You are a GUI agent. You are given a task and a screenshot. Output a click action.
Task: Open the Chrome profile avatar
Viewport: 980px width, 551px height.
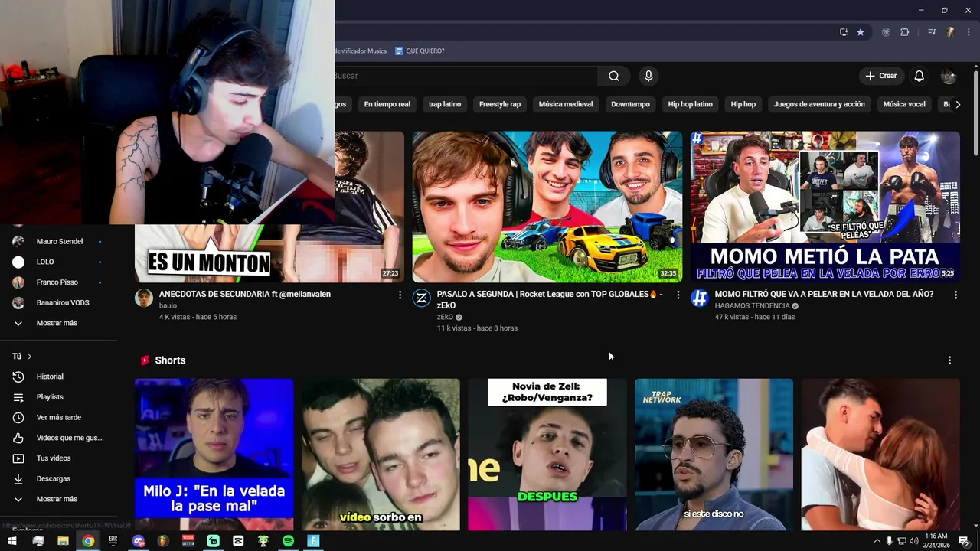950,32
